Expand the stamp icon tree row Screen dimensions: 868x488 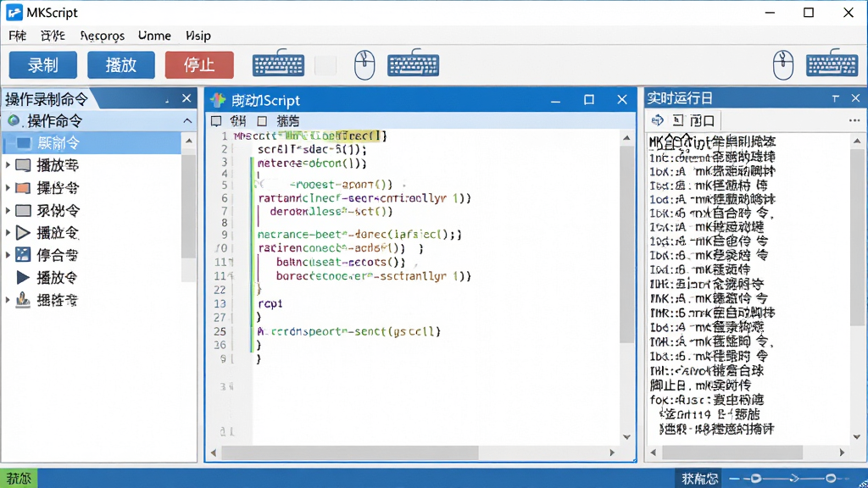pos(8,299)
